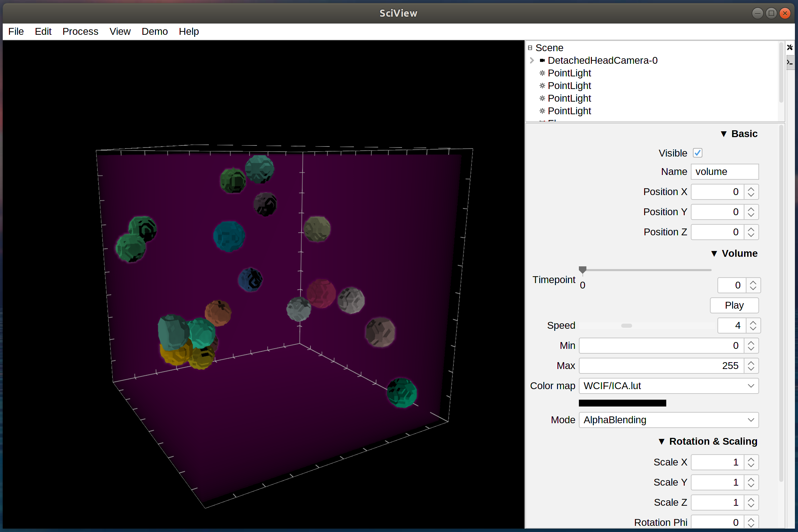
Task: Collapse the Rotation & Scaling section
Action: [x=661, y=442]
